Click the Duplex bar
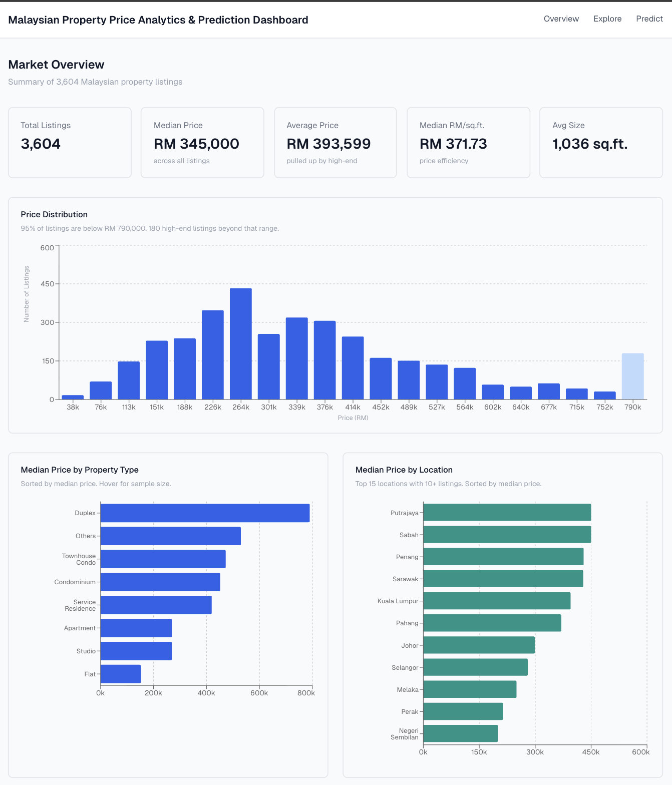672x785 pixels. pos(205,513)
